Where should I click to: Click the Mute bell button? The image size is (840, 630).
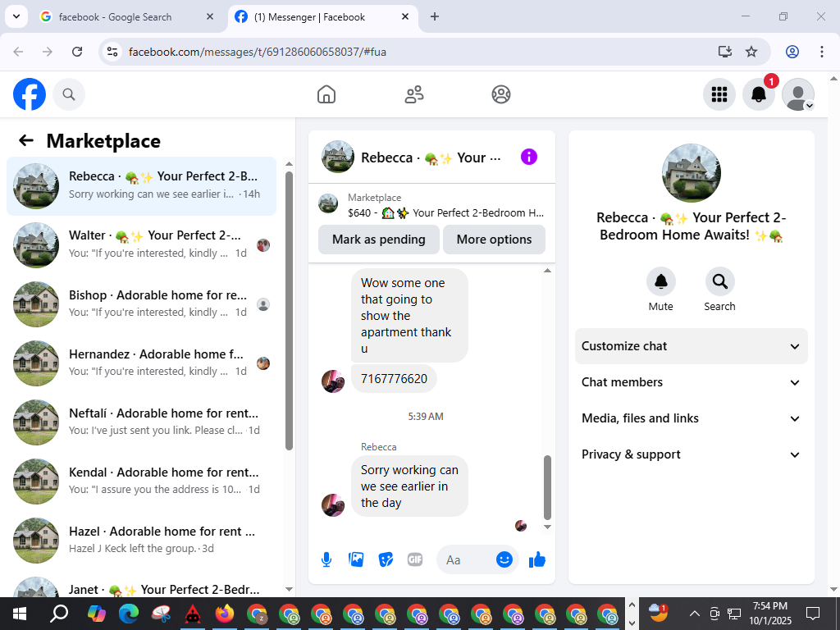point(660,281)
